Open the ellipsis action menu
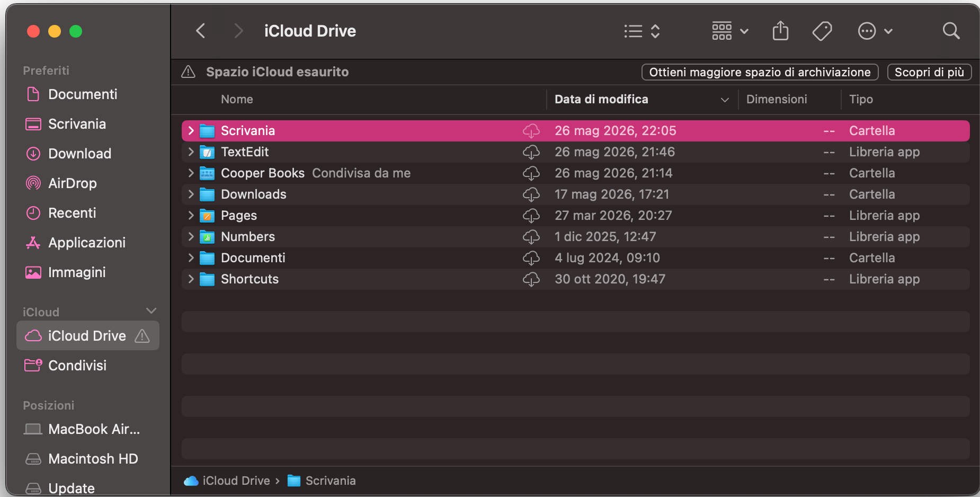The image size is (980, 497). [x=875, y=31]
